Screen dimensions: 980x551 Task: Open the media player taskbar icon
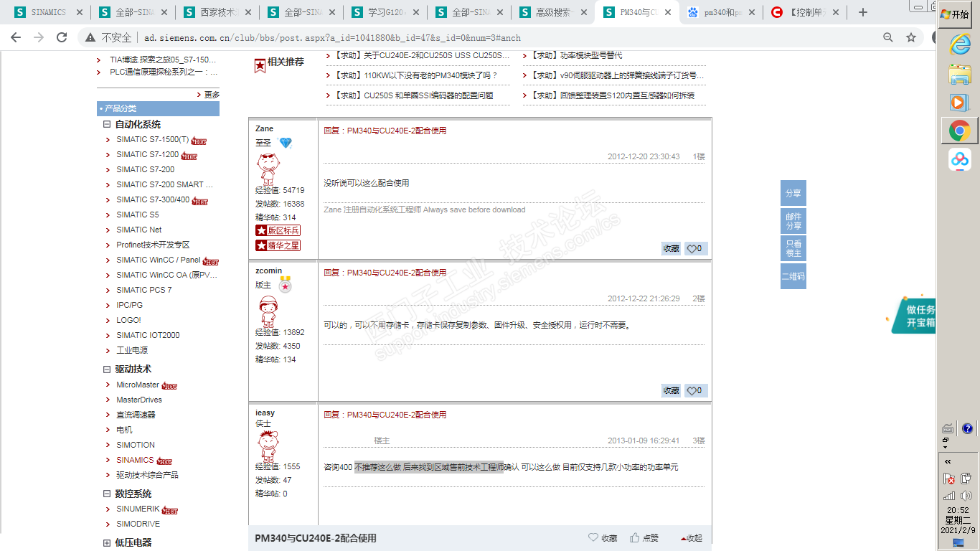(959, 103)
